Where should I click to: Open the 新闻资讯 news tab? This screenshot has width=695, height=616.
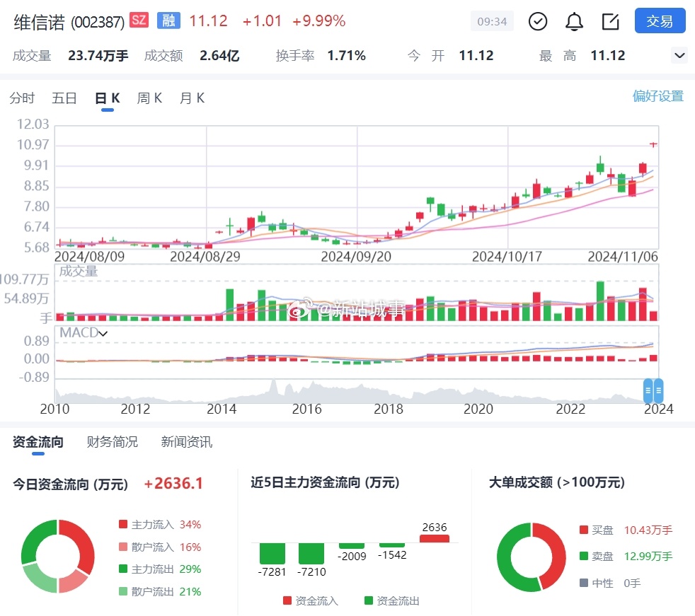pyautogui.click(x=187, y=441)
